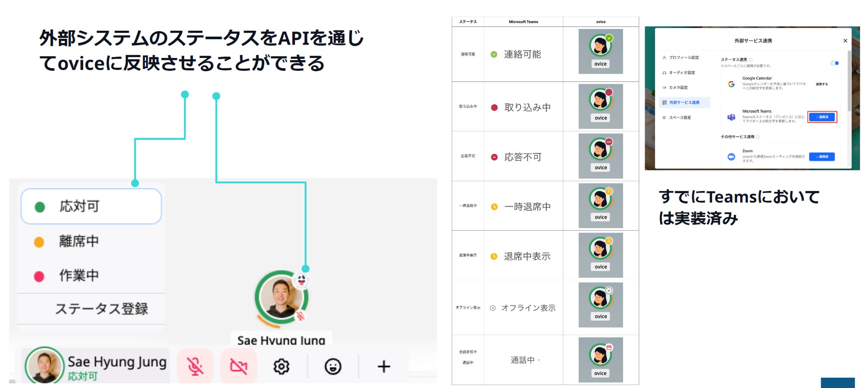Image resolution: width=868 pixels, height=388 pixels.
Task: Click the Zoom title text in the dialog
Action: (747, 151)
